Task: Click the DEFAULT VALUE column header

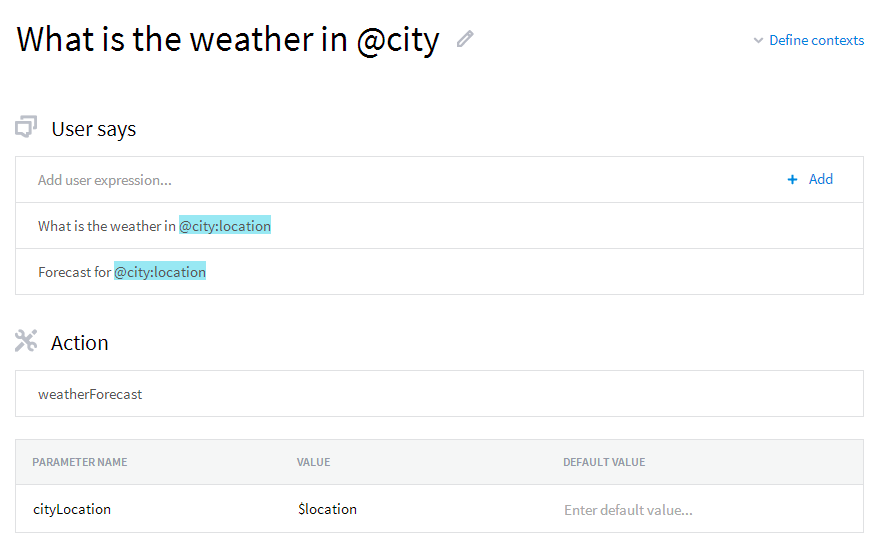Action: 604,462
